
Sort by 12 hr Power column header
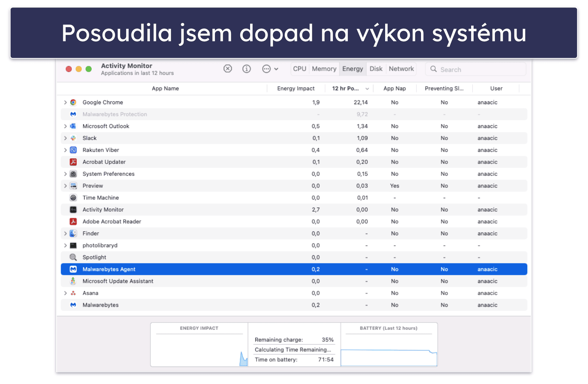tap(349, 89)
